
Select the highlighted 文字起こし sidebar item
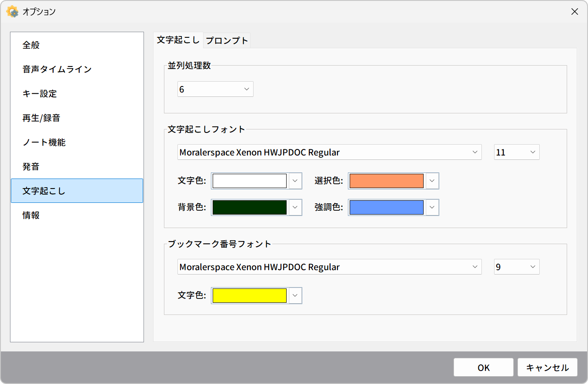coord(77,191)
